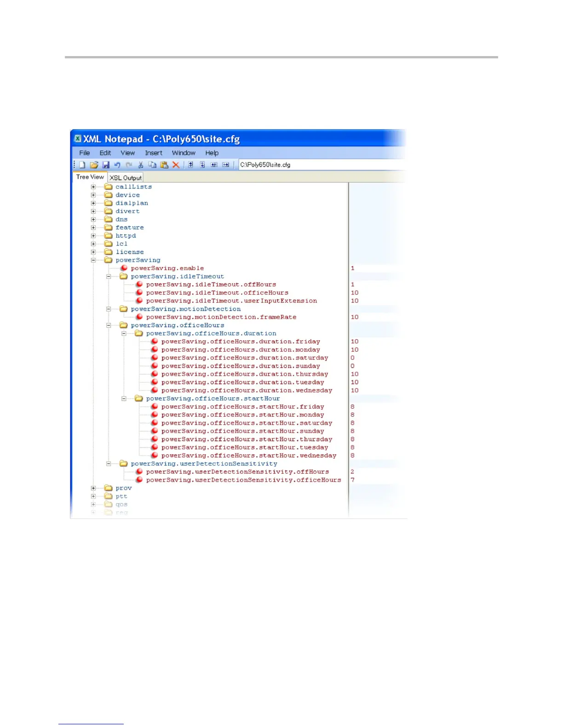Click the frameRate red attribute icon
This screenshot has height=728, width=563.
[139, 317]
